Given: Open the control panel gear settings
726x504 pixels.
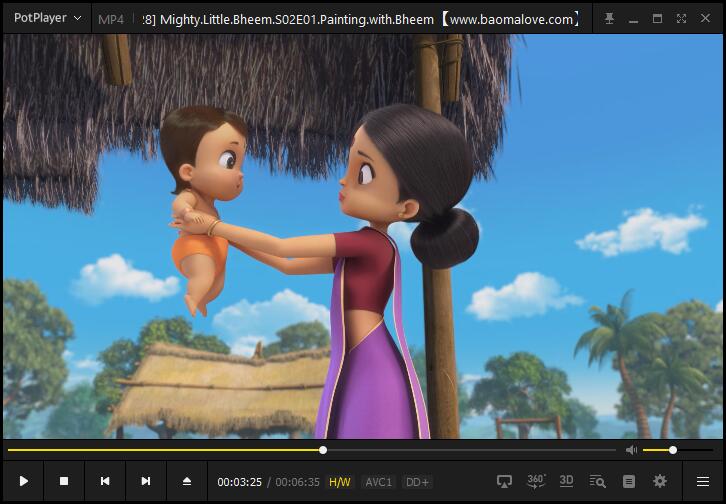Looking at the screenshot, I should tap(659, 481).
